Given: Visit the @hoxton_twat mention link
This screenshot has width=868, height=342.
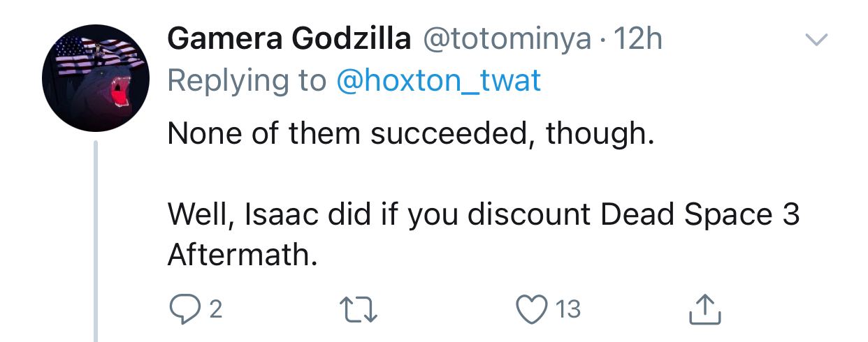Looking at the screenshot, I should tap(439, 82).
